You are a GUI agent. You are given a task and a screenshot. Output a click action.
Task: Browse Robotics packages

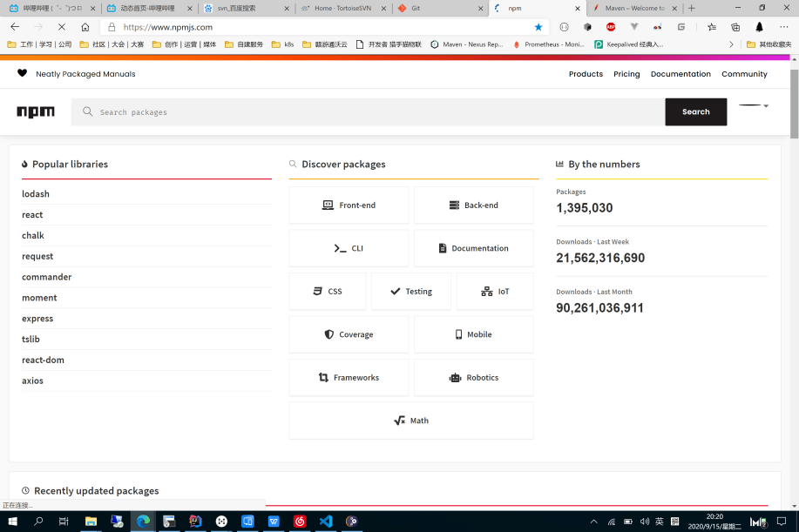tap(473, 378)
